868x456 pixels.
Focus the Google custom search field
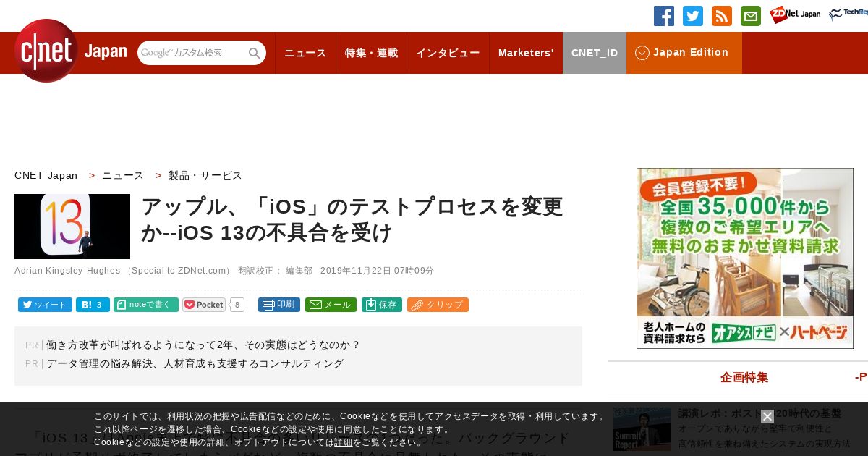pyautogui.click(x=192, y=53)
